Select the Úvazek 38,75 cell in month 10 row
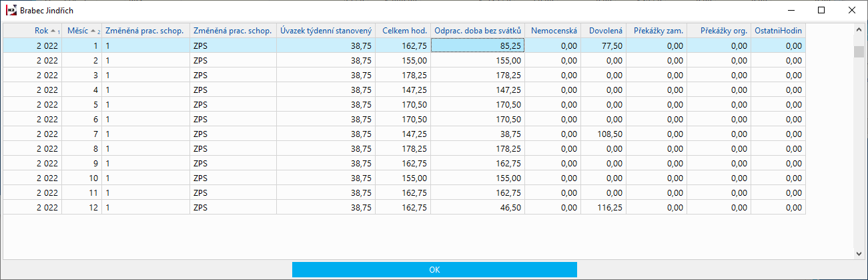The image size is (868, 280). pos(326,178)
